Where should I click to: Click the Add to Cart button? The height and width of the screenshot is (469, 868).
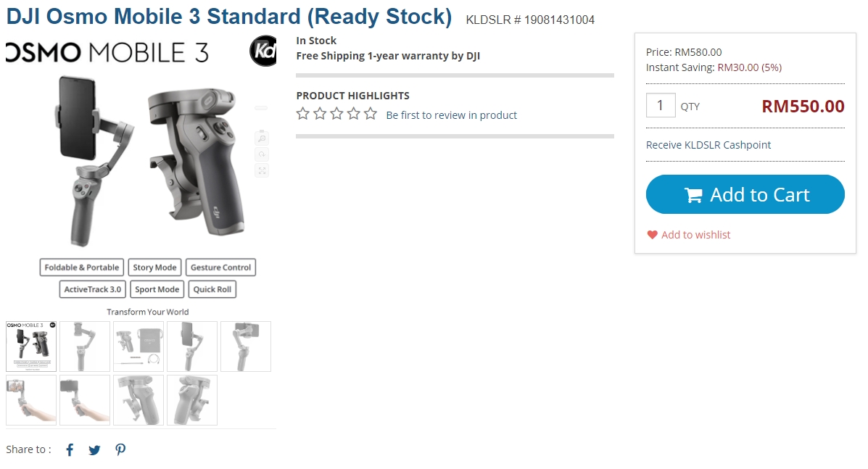pos(745,194)
